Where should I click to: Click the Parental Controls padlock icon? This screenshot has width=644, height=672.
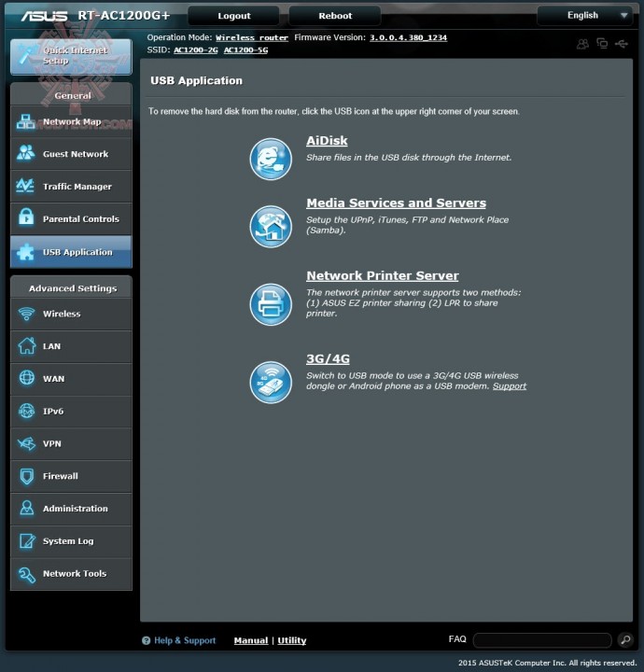(26, 217)
